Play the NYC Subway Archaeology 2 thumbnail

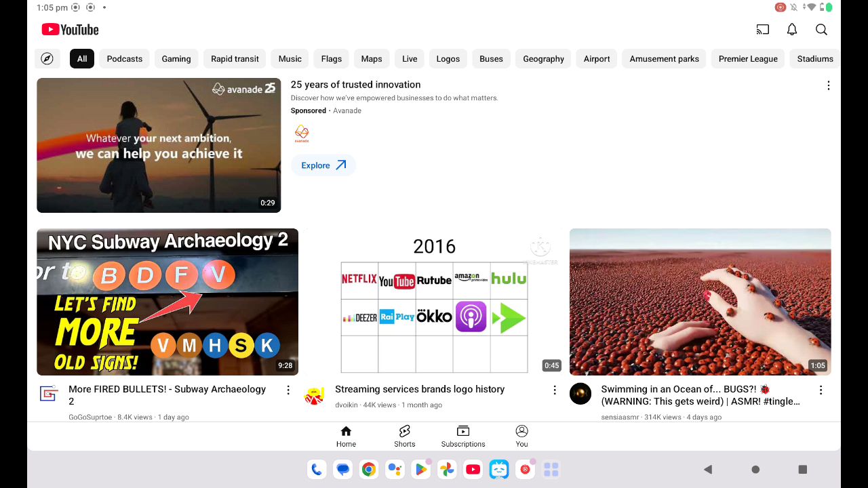click(167, 302)
